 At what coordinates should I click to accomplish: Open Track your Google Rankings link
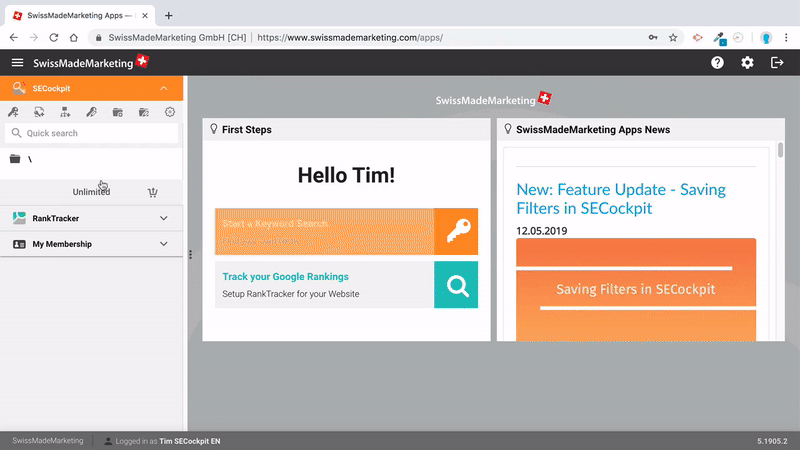(285, 277)
